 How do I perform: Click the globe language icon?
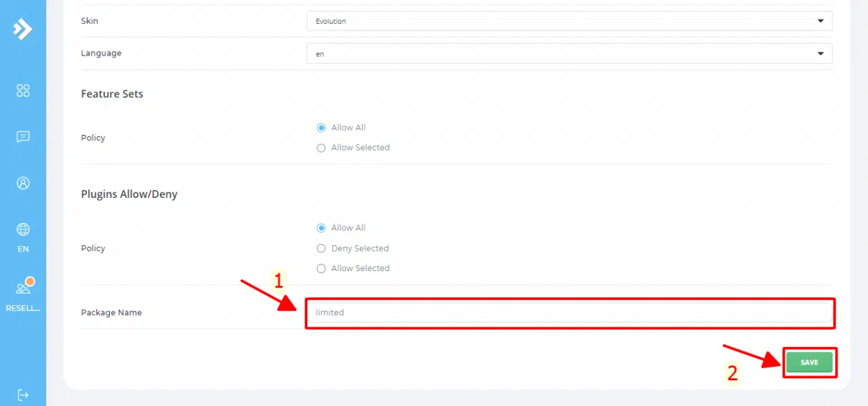click(23, 230)
